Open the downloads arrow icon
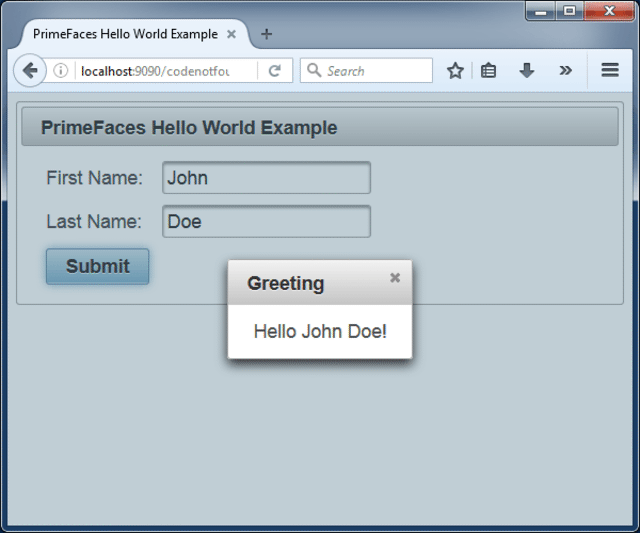 527,71
